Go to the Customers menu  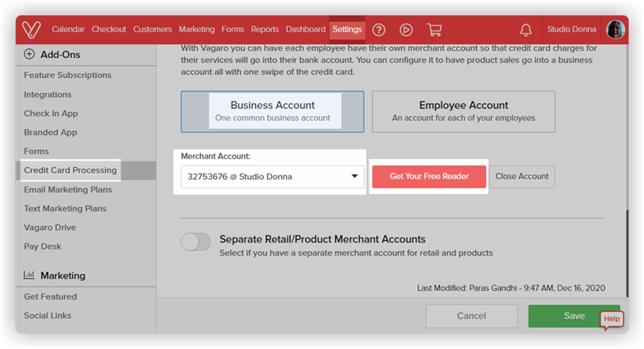(153, 29)
